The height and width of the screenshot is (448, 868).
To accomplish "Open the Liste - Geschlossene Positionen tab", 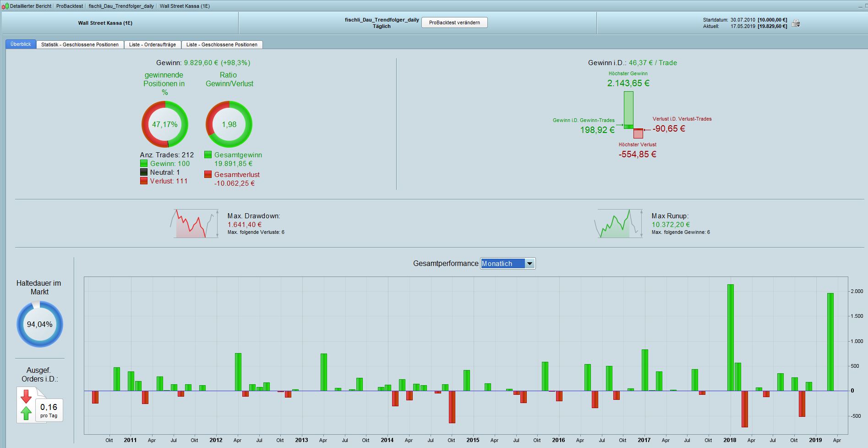I will [x=222, y=44].
